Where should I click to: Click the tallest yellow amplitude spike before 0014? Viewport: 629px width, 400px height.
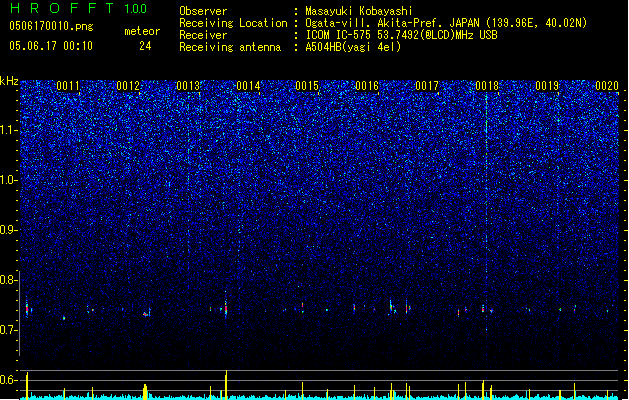point(226,384)
